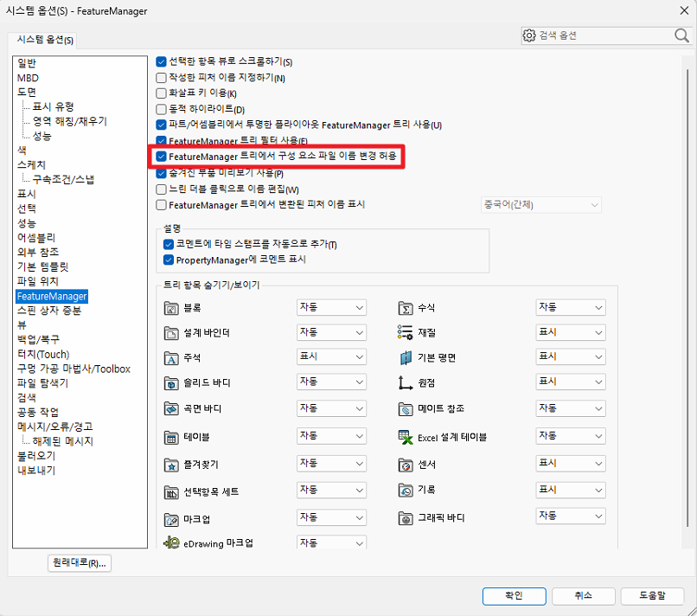Click the 확인 button
697x616 pixels.
pyautogui.click(x=514, y=596)
